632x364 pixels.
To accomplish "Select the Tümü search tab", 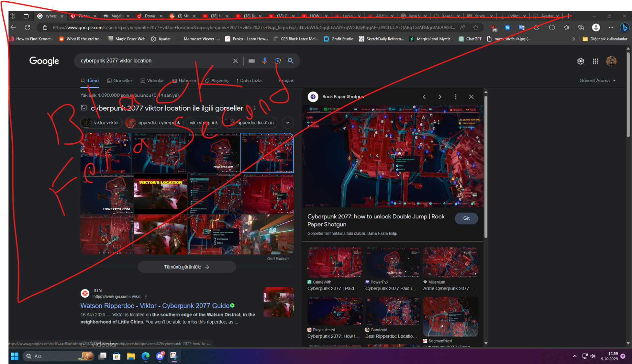I will pyautogui.click(x=90, y=81).
